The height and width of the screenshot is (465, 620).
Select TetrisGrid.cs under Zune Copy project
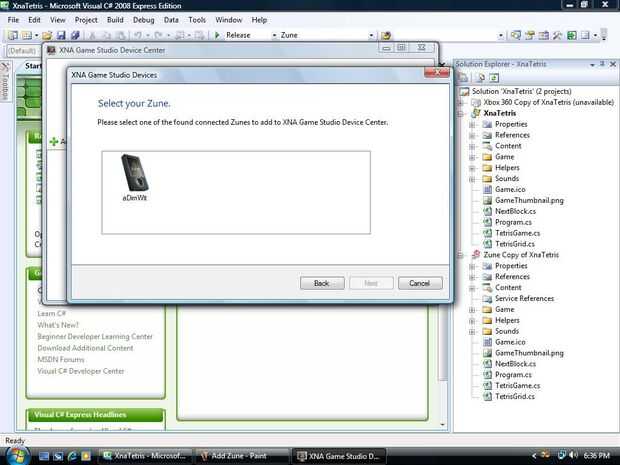(515, 397)
